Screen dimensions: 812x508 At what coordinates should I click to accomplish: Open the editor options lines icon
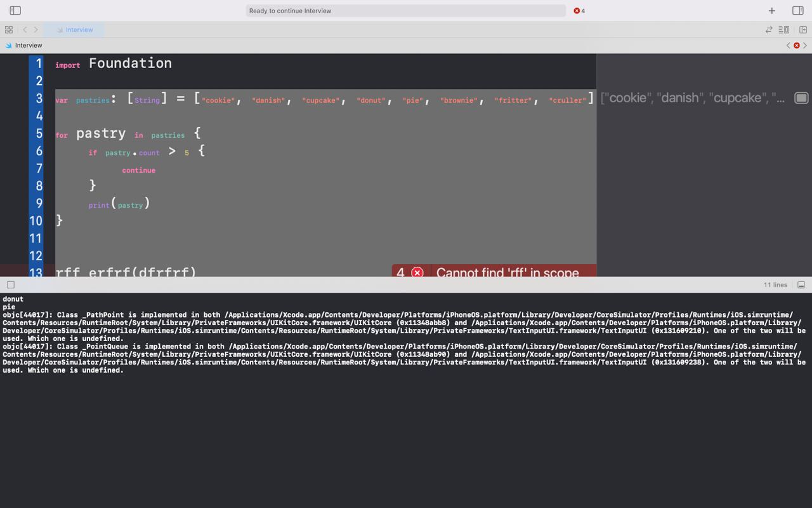click(784, 29)
